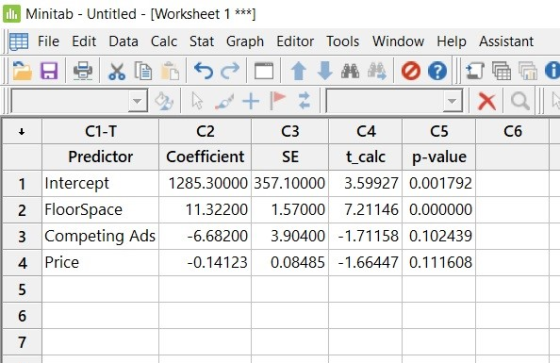Click the Coefficient column name cell
Viewport: 560px width, 363px height.
click(205, 157)
